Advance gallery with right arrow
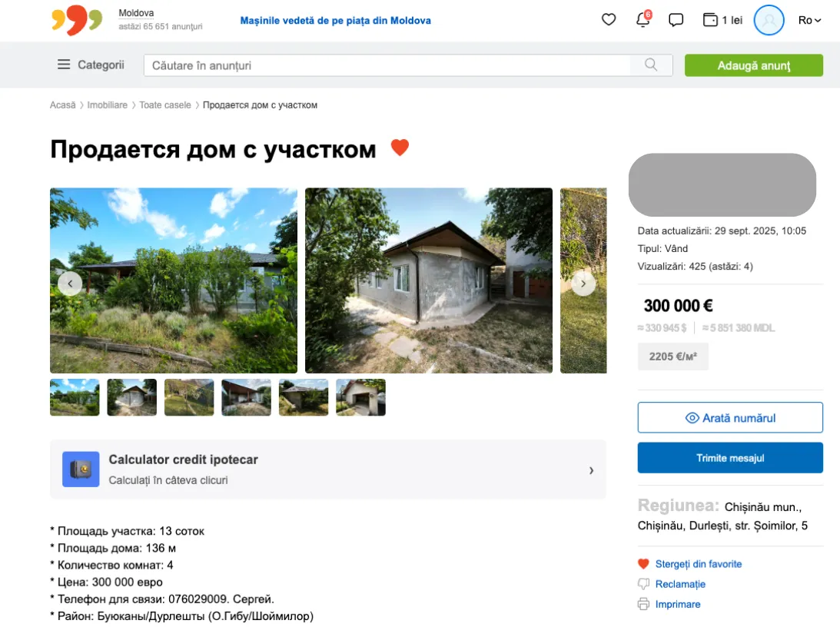 [583, 284]
